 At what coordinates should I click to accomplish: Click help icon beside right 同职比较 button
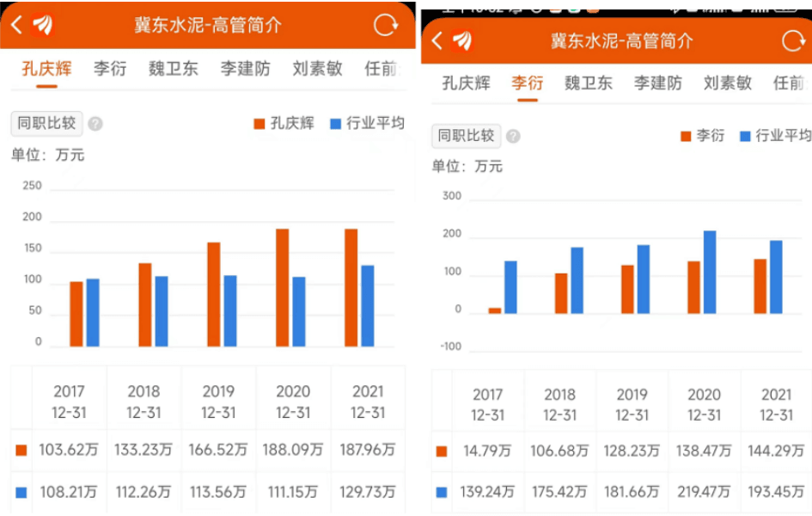coord(513,136)
